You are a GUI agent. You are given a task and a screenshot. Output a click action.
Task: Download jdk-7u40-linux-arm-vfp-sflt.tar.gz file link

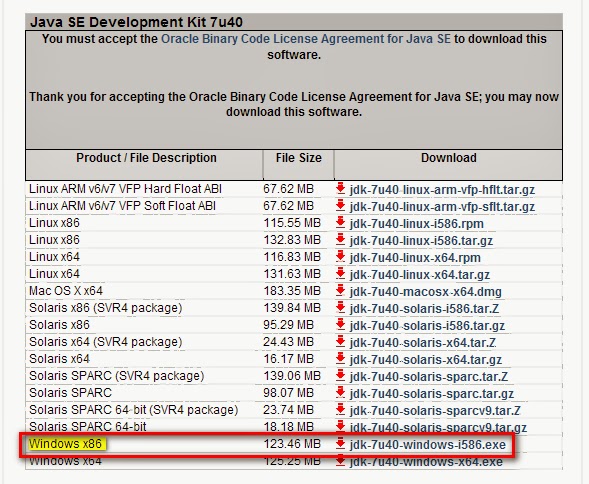442,207
